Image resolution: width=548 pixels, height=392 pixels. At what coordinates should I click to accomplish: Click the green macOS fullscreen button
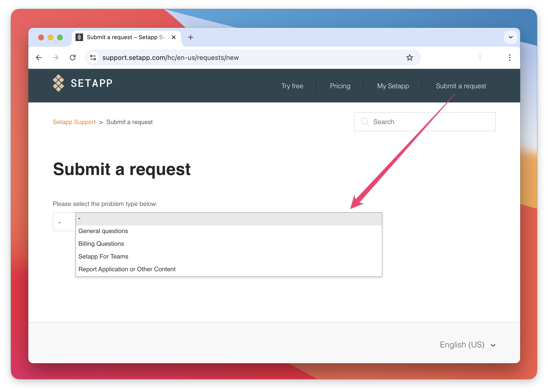(x=60, y=38)
